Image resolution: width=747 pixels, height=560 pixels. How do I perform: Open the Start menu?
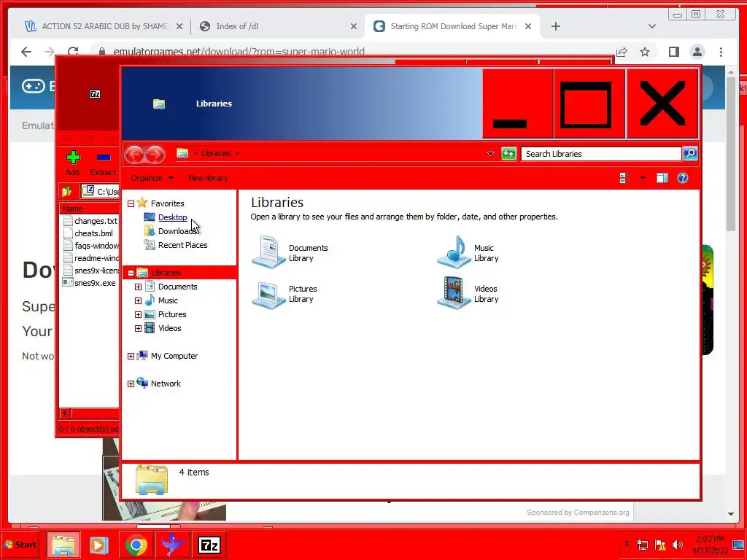[x=21, y=545]
